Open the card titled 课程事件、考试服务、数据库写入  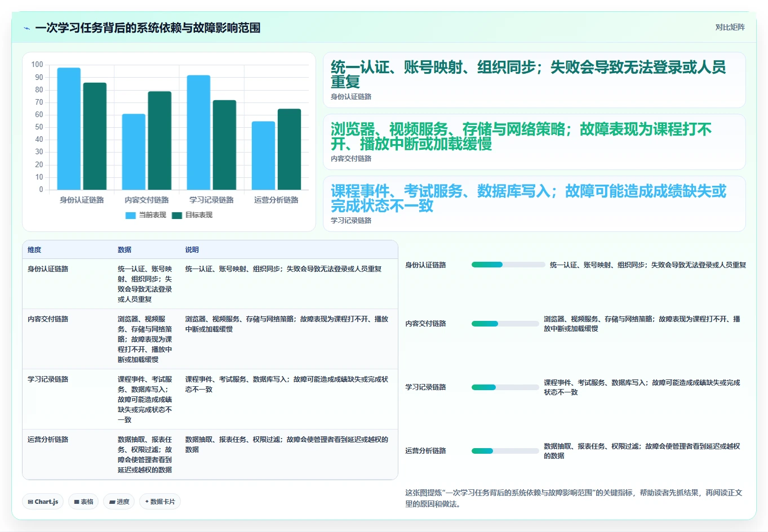click(x=534, y=204)
